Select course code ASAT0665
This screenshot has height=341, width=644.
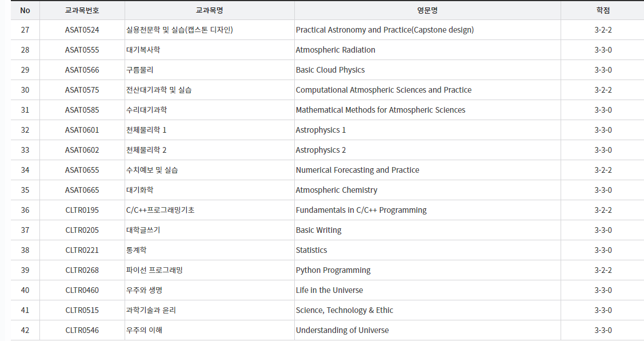82,190
